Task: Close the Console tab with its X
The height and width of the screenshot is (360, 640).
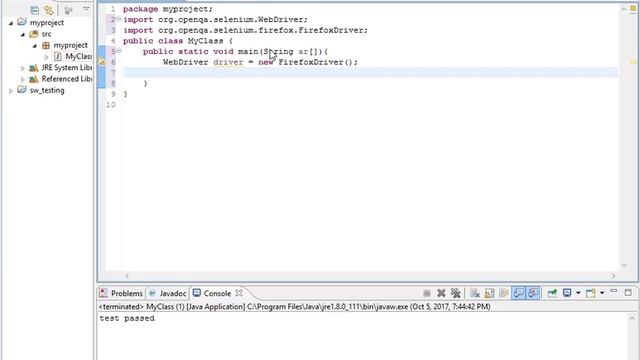Action: tap(239, 293)
